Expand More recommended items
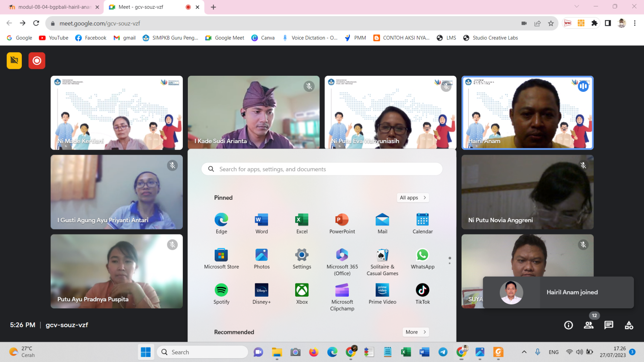This screenshot has width=644, height=362. (x=415, y=332)
